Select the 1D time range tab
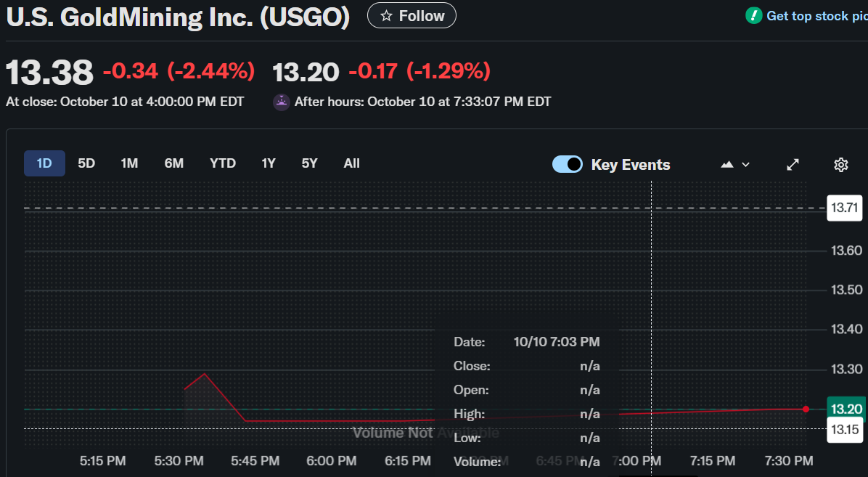Image resolution: width=868 pixels, height=477 pixels. tap(44, 163)
